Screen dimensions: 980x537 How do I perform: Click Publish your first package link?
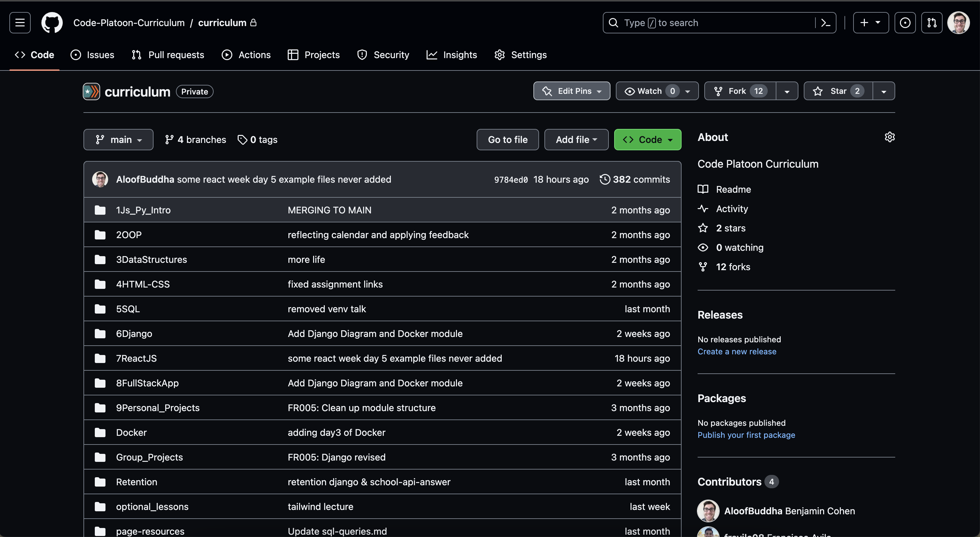746,434
